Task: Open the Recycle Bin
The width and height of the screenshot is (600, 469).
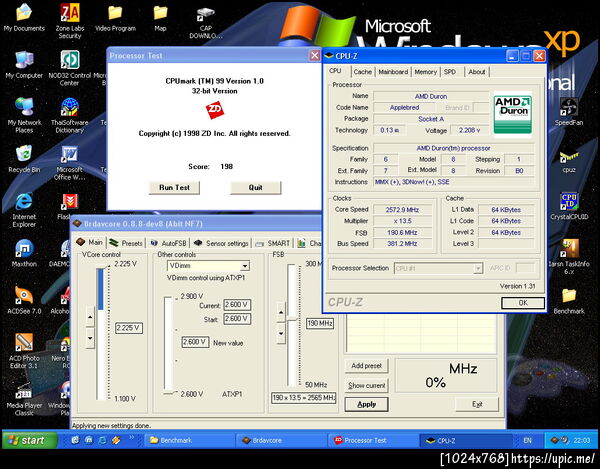Action: (24, 158)
